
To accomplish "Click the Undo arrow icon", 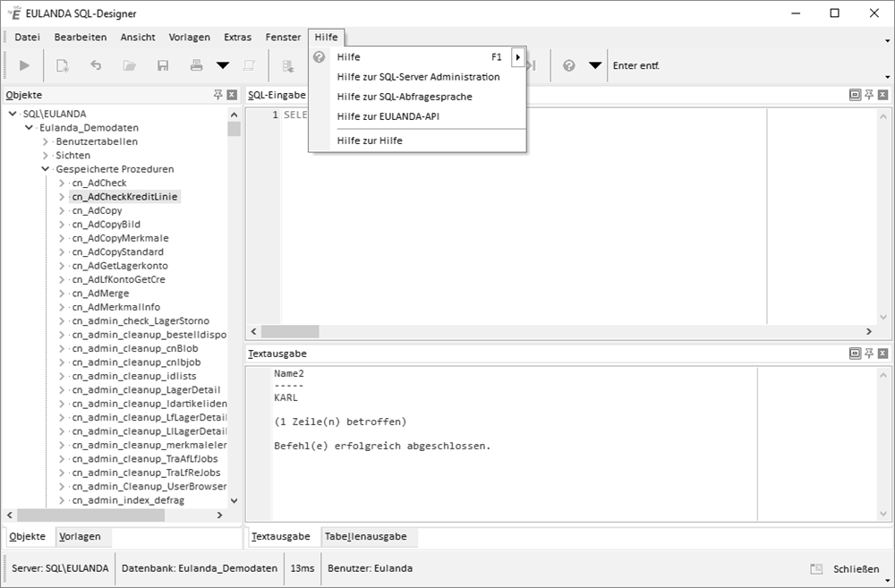I will (x=96, y=65).
